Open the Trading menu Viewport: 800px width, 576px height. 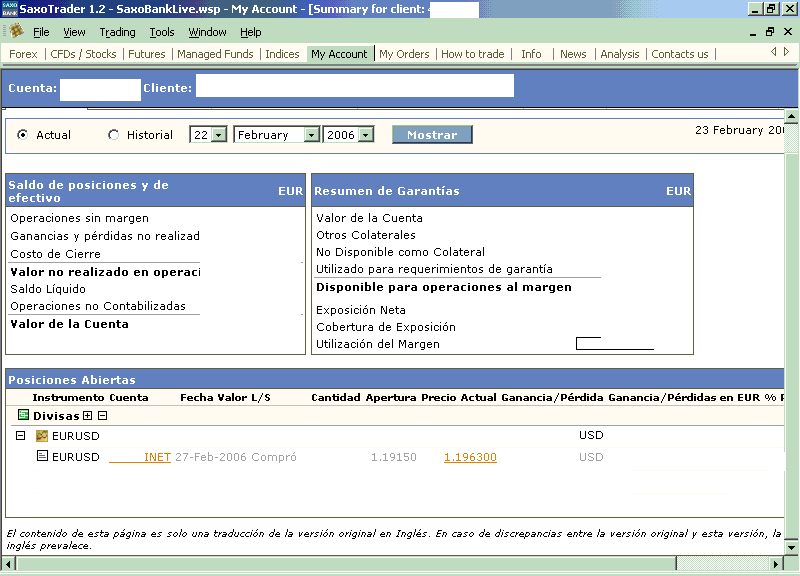tap(117, 32)
